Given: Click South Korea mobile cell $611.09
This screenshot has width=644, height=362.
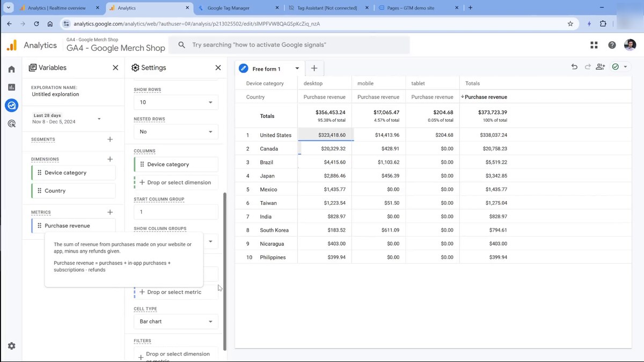Looking at the screenshot, I should pos(379,230).
